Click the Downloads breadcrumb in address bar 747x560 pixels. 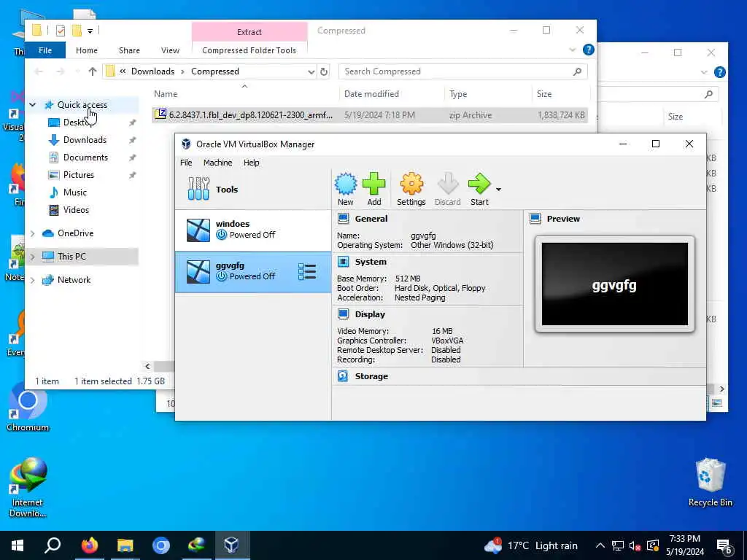(x=152, y=71)
